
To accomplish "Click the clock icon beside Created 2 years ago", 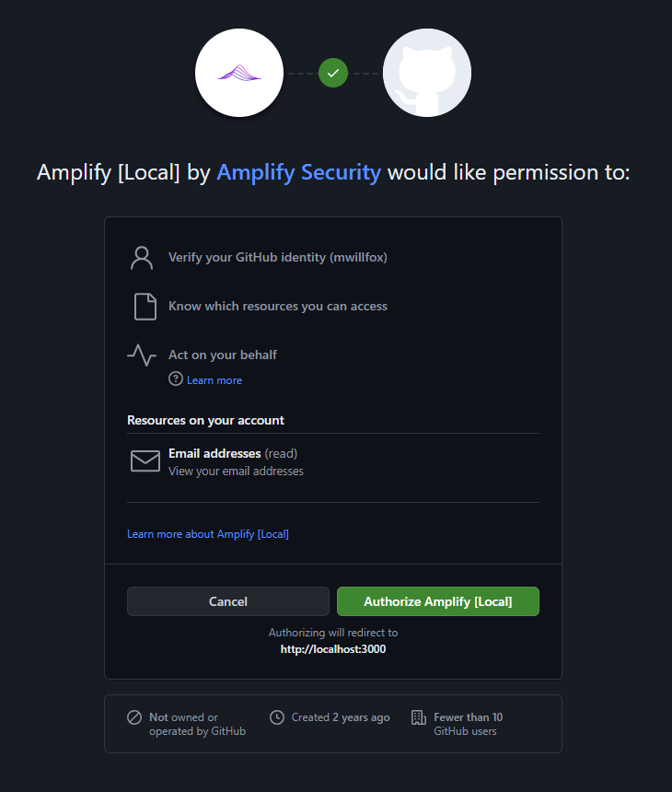I will coord(277,716).
